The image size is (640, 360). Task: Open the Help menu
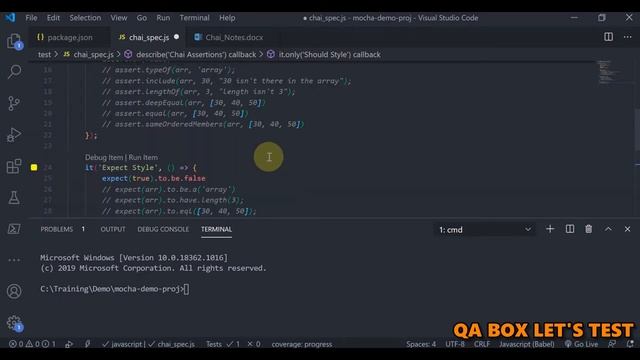pyautogui.click(x=227, y=18)
